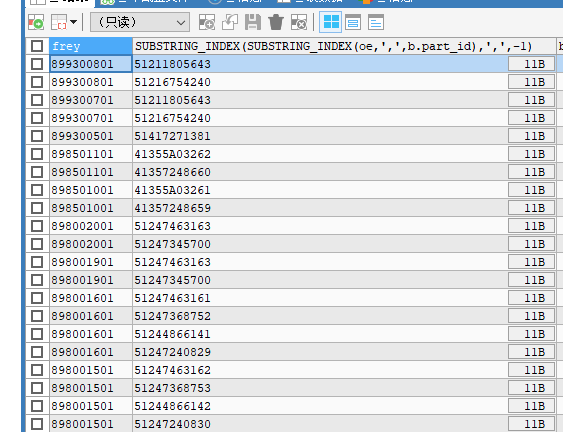Click the save changes floppy disk icon
563x432 pixels.
click(x=253, y=23)
